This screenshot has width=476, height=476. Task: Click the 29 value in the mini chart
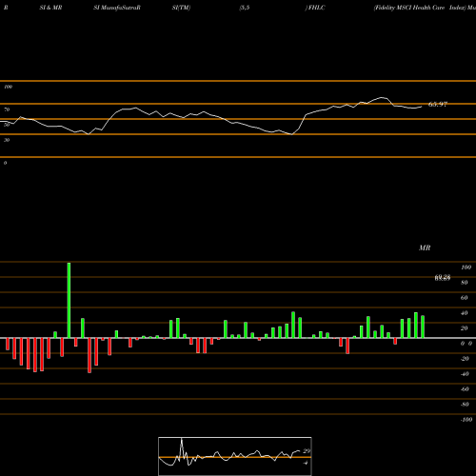click(x=307, y=451)
